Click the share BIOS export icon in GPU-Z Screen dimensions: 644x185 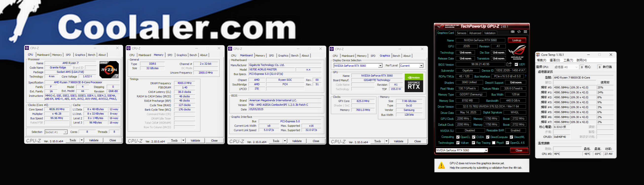point(509,64)
